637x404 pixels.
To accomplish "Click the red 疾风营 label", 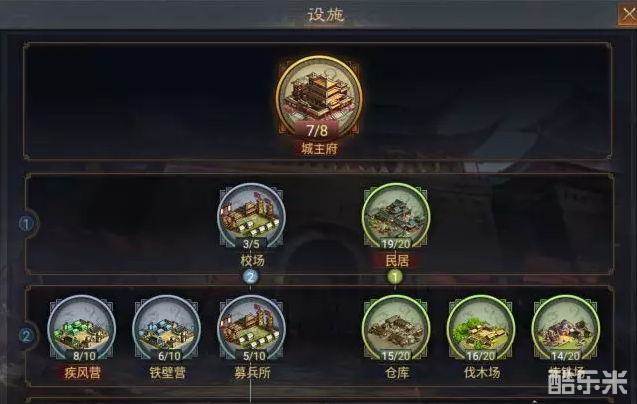I will click(x=82, y=372).
